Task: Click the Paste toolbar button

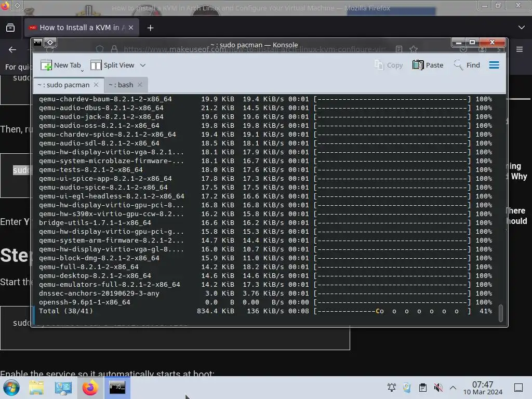Action: [428, 65]
